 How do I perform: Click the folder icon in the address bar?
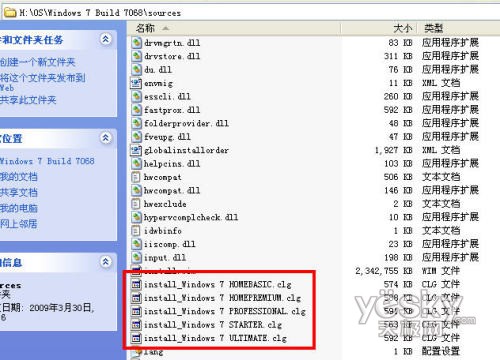click(10, 13)
